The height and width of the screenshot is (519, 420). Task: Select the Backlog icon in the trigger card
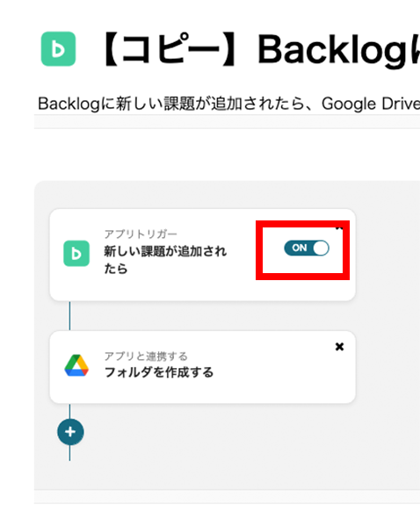click(x=76, y=254)
